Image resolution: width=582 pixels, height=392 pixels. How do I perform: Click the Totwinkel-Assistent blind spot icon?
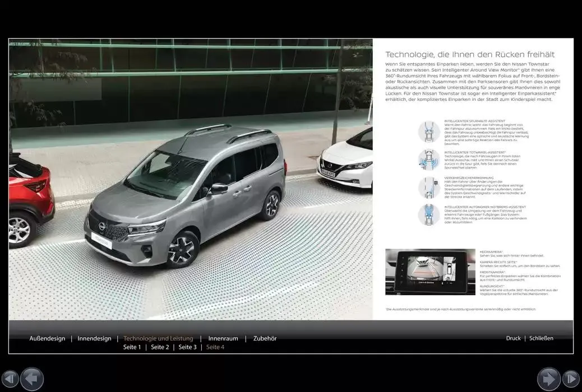(429, 160)
